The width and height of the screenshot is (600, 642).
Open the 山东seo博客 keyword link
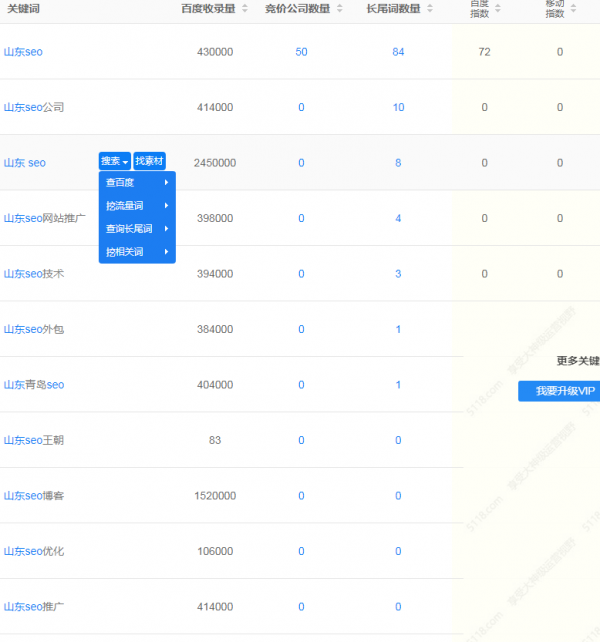click(33, 496)
